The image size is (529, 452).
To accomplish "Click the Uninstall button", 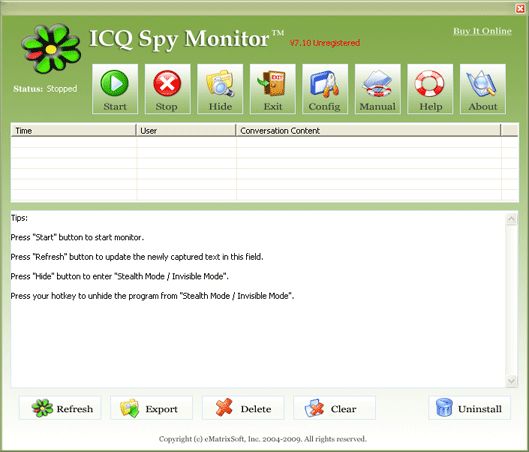I will tap(470, 408).
